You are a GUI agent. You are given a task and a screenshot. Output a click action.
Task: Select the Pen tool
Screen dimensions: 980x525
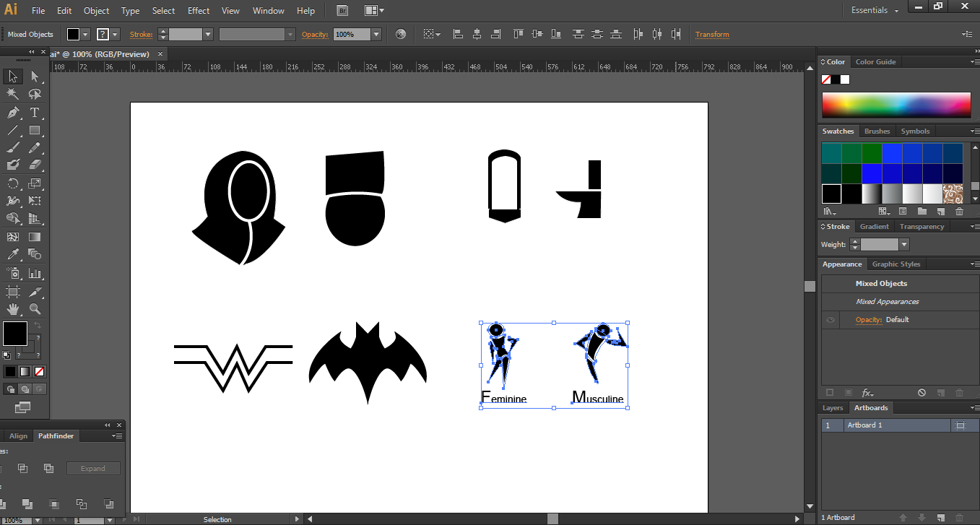(13, 113)
